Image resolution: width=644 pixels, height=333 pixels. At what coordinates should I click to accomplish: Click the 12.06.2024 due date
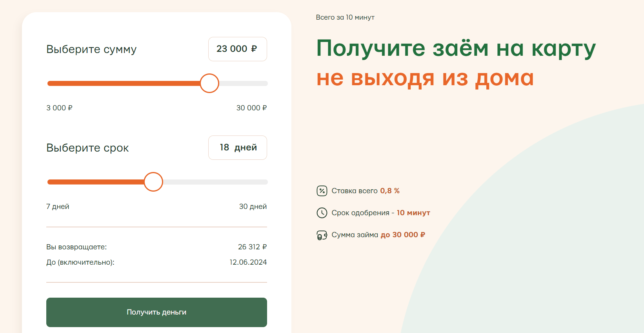(x=248, y=262)
